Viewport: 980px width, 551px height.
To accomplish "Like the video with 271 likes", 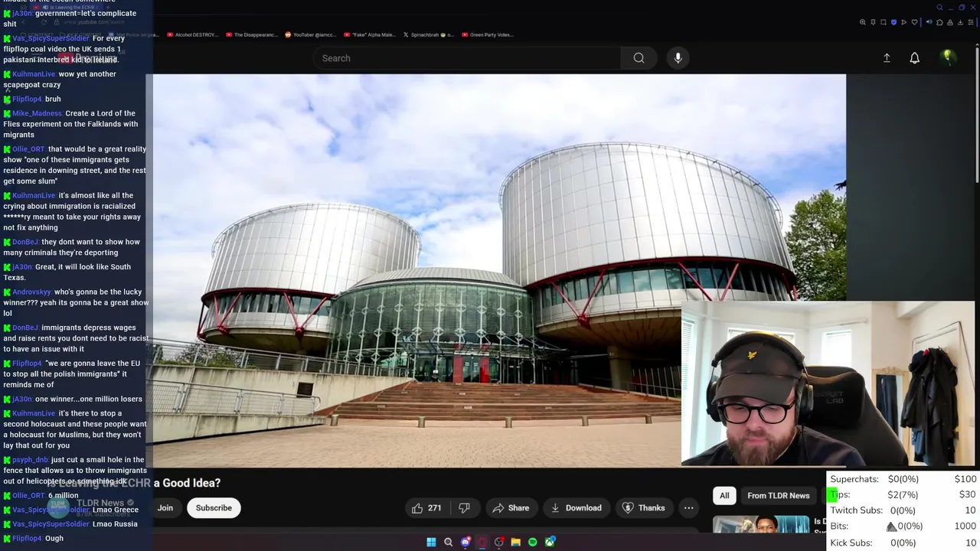I will [426, 508].
